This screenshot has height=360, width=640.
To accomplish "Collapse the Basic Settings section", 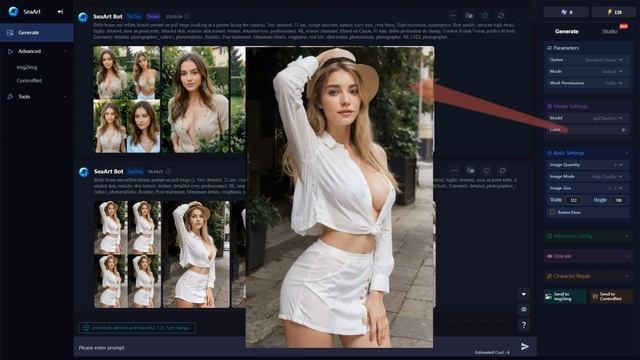I will point(627,153).
